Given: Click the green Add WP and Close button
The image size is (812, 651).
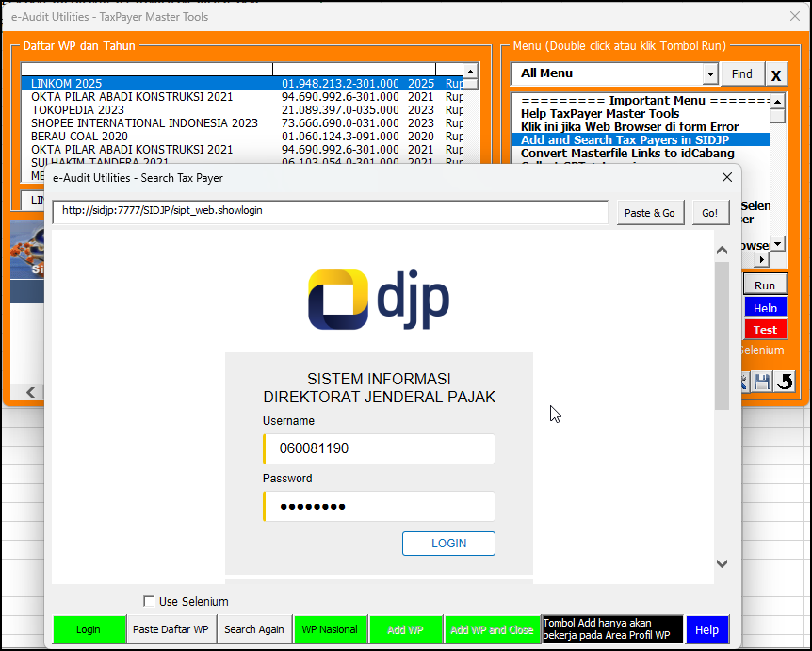Looking at the screenshot, I should point(492,629).
